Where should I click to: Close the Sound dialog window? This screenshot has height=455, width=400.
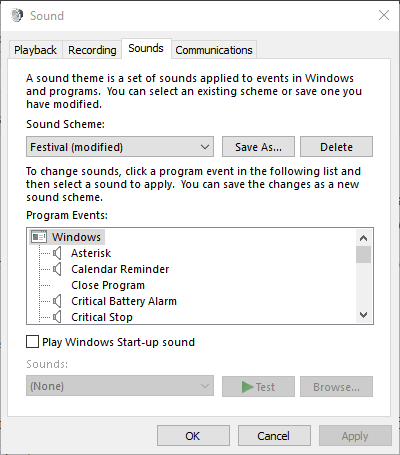tap(384, 15)
